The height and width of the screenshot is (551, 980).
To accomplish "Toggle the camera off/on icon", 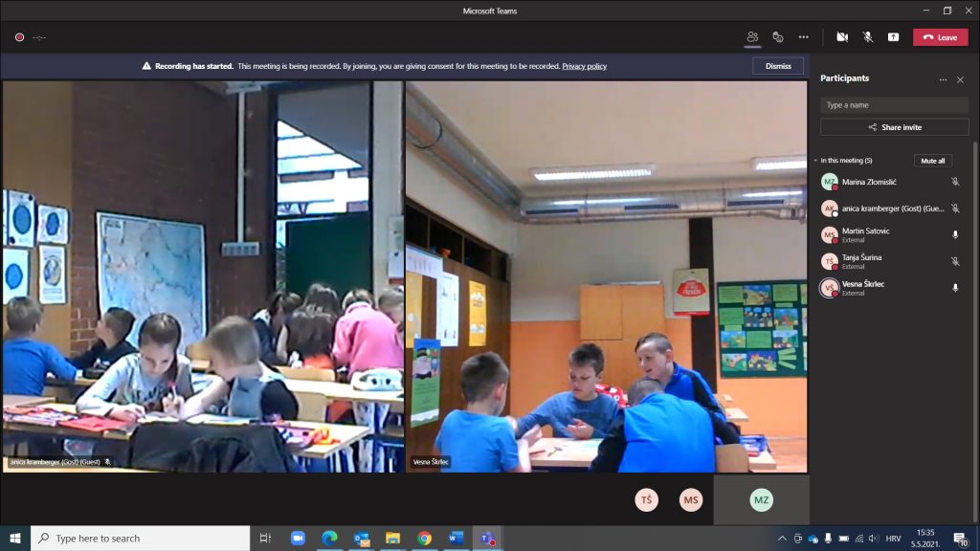I will pyautogui.click(x=842, y=37).
